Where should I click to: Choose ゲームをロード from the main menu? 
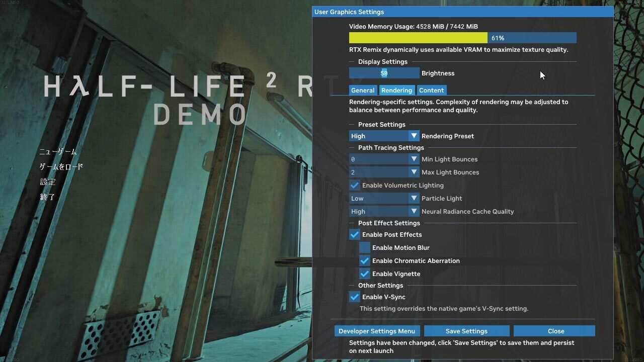coord(61,167)
